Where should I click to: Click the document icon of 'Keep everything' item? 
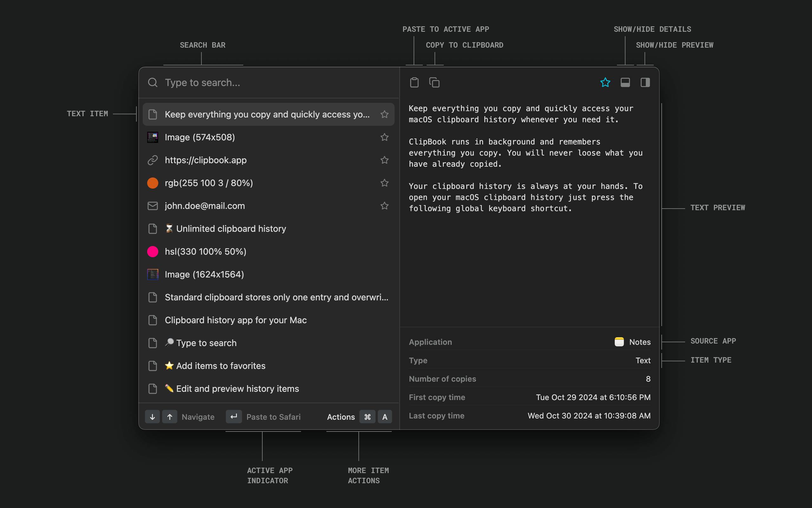click(x=153, y=114)
